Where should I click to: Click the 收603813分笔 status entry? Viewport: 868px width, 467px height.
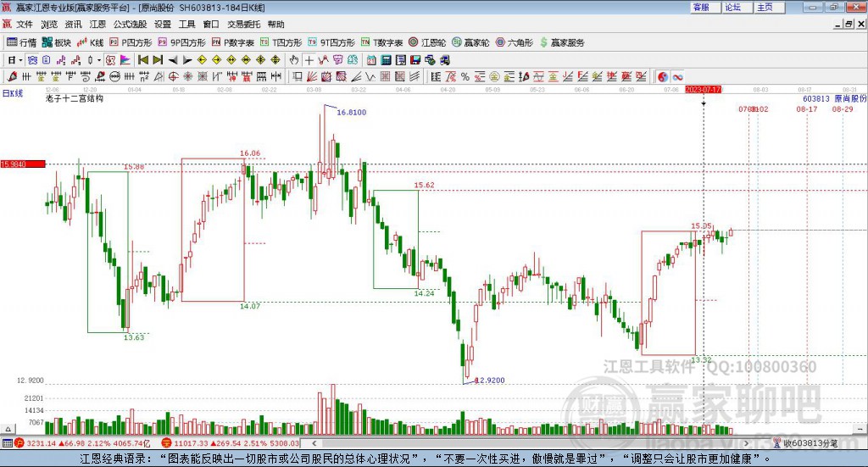810,443
